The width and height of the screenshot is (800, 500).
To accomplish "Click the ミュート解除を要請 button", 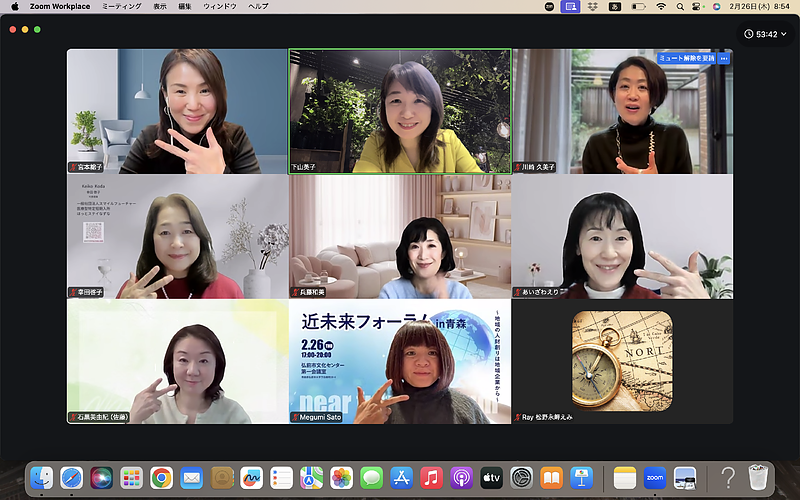I will 685,58.
